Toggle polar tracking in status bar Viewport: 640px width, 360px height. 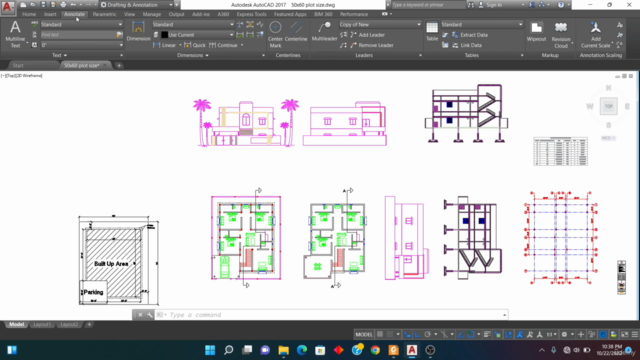[427, 334]
